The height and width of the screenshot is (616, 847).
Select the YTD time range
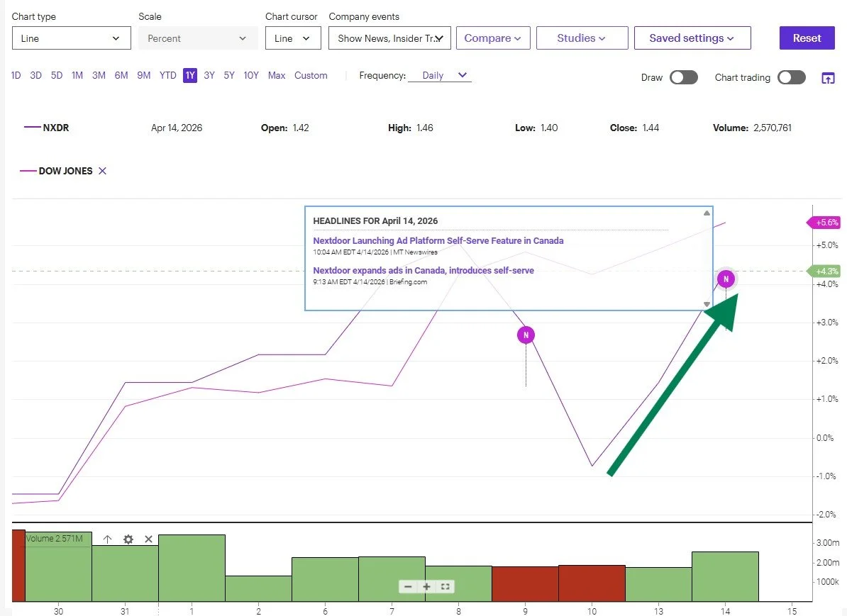(167, 76)
